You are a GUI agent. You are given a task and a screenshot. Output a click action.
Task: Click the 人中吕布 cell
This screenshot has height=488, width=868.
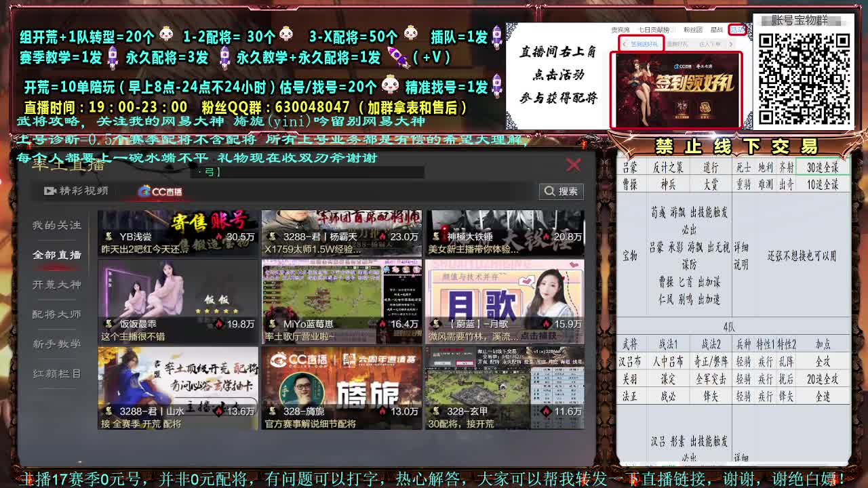[668, 361]
